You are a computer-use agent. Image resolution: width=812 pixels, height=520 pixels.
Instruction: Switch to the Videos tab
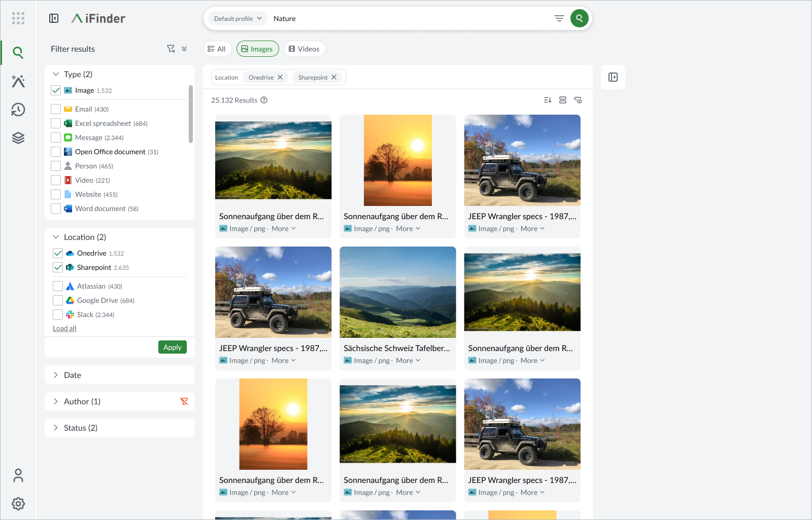click(x=304, y=49)
